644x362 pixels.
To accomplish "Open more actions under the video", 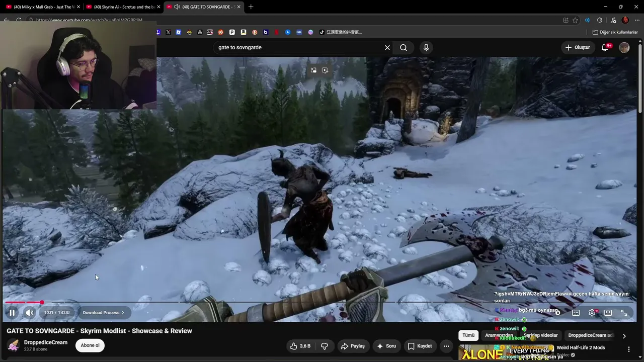I will click(x=446, y=346).
